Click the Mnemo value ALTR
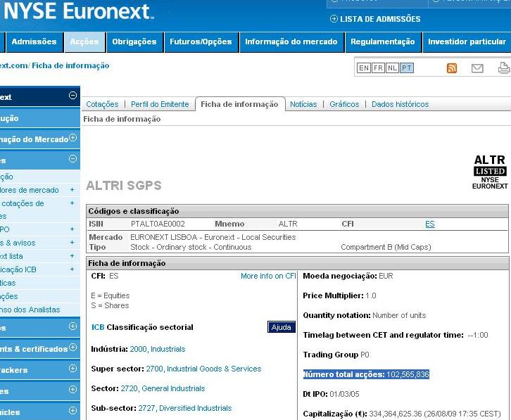This screenshot has height=420, width=511. [x=288, y=224]
